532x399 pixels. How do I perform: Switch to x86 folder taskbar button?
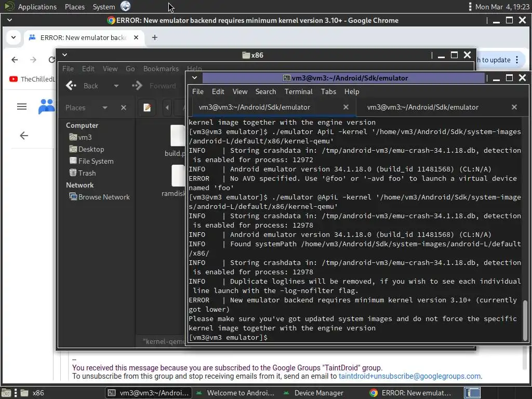tap(32, 393)
